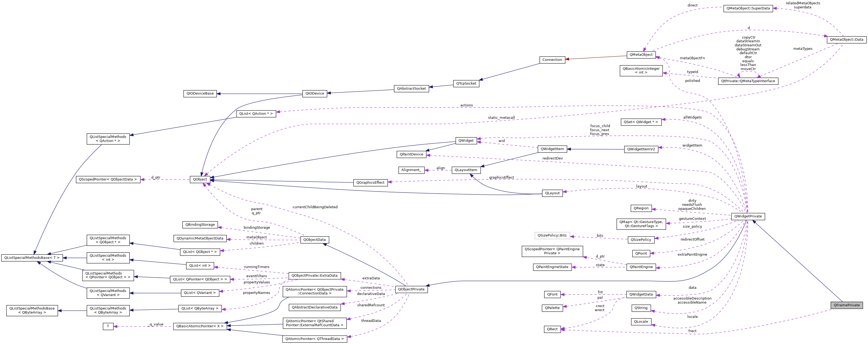
Task: Open the QObjectData class node
Action: tap(314, 240)
